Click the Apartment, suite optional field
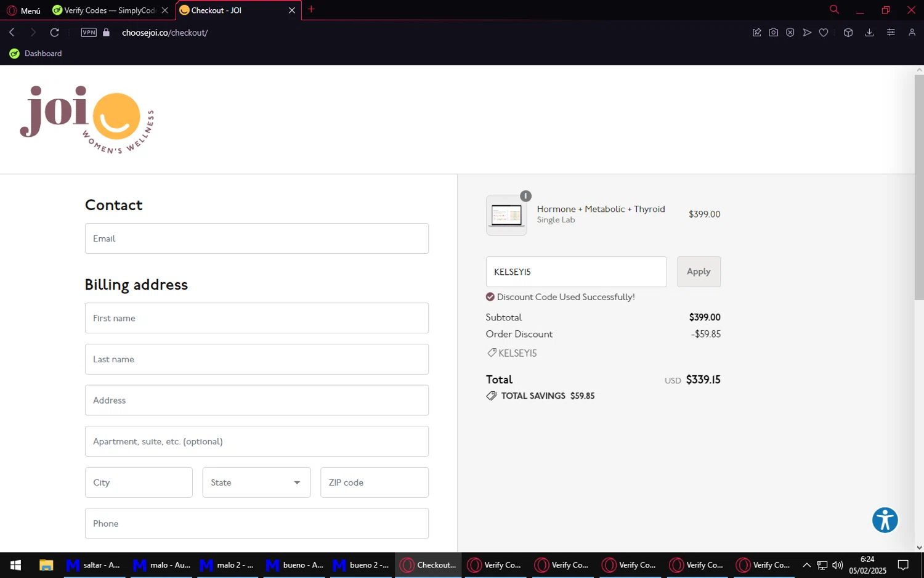 click(257, 441)
